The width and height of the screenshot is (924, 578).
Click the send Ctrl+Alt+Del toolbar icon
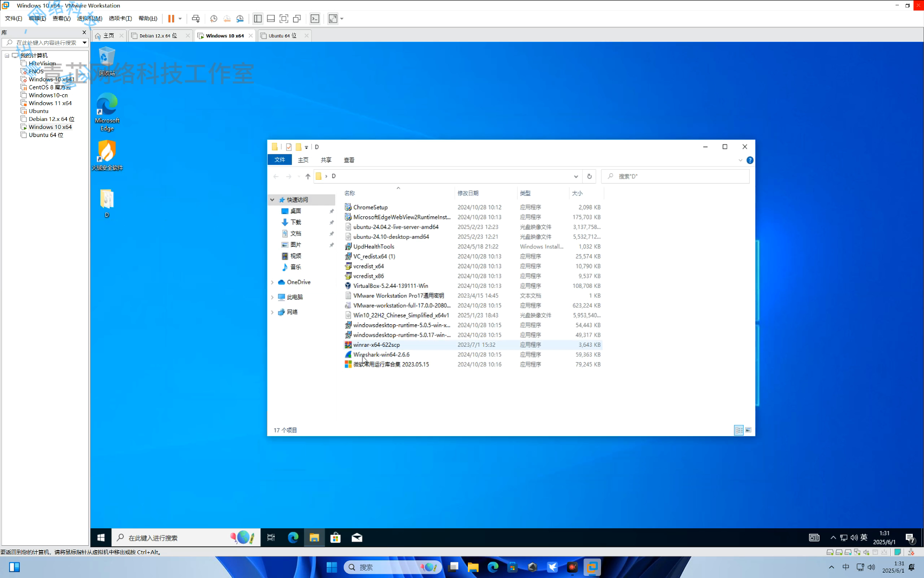(x=196, y=19)
